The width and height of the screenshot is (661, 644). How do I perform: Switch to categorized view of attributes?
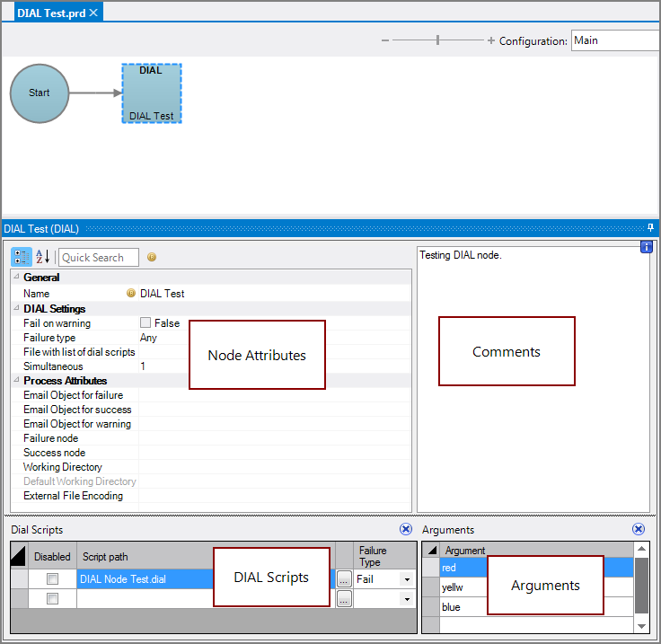pos(21,257)
